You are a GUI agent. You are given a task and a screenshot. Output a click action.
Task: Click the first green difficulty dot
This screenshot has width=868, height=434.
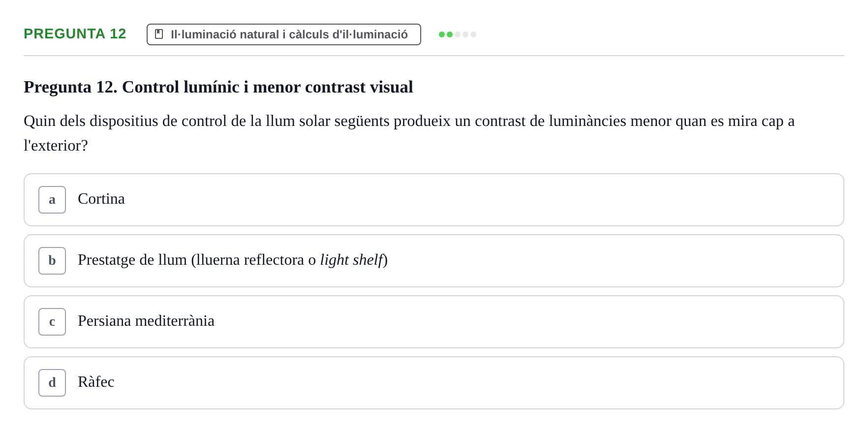pyautogui.click(x=442, y=34)
